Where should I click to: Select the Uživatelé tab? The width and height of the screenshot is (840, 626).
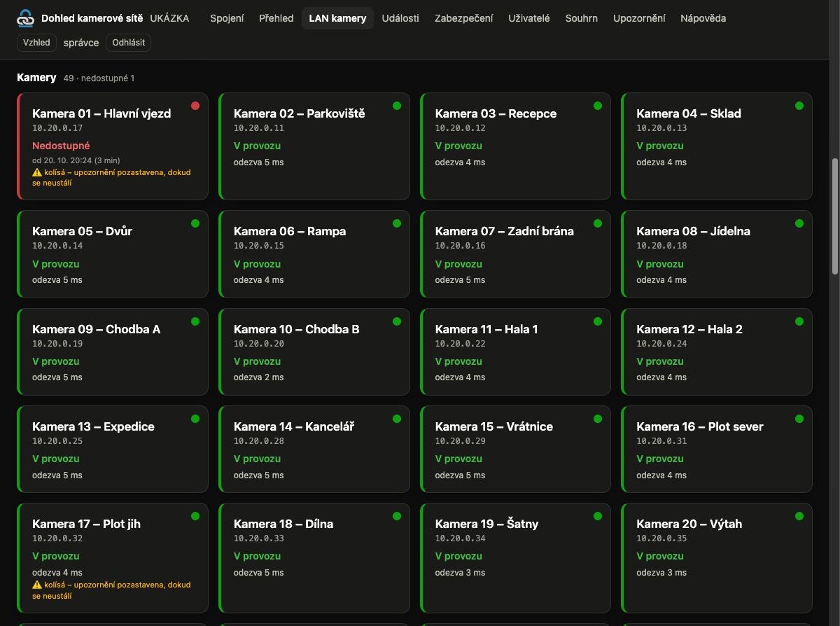(x=529, y=18)
